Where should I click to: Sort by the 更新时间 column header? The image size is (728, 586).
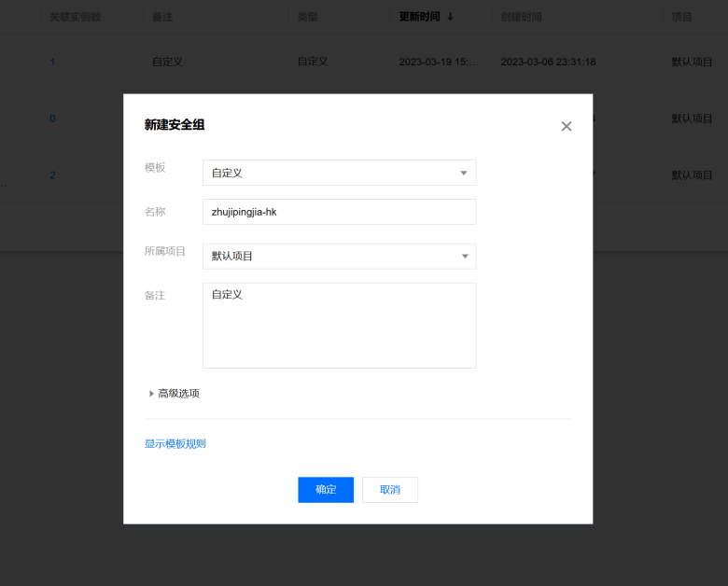(419, 17)
